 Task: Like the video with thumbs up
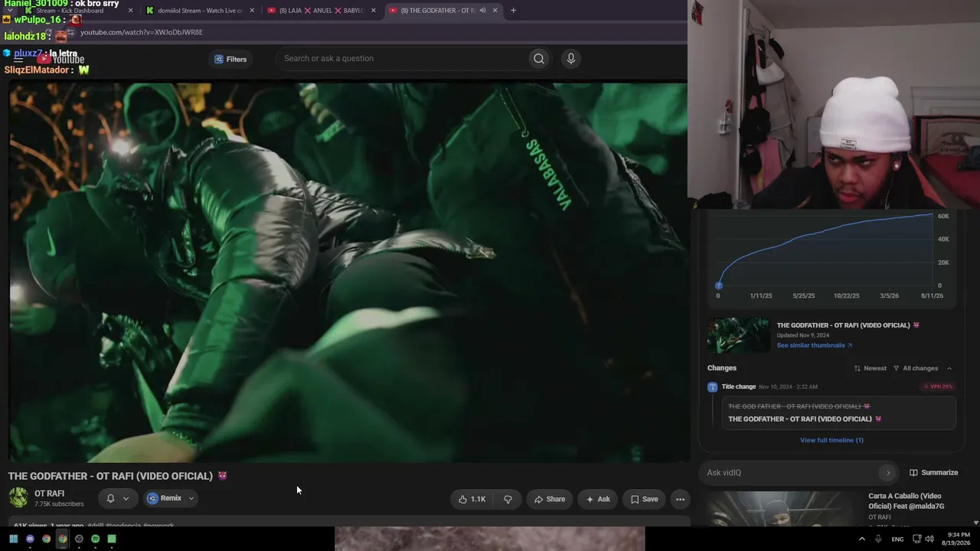coord(472,499)
